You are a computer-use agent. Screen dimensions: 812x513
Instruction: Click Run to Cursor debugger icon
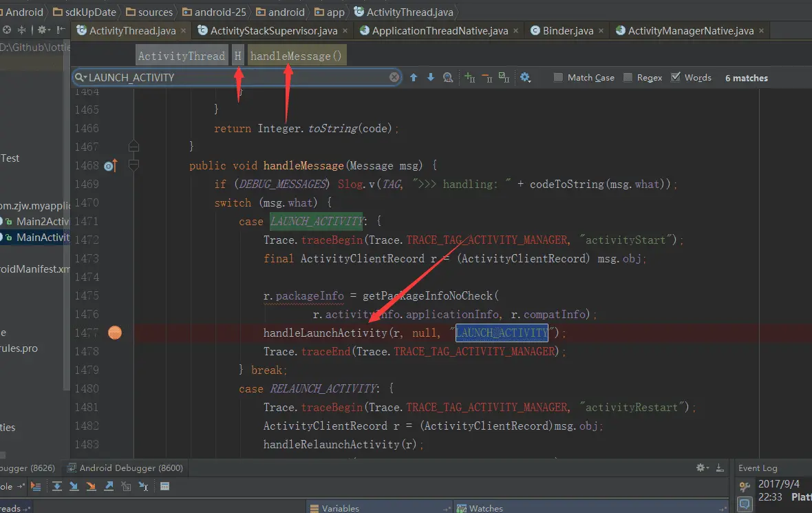(143, 486)
